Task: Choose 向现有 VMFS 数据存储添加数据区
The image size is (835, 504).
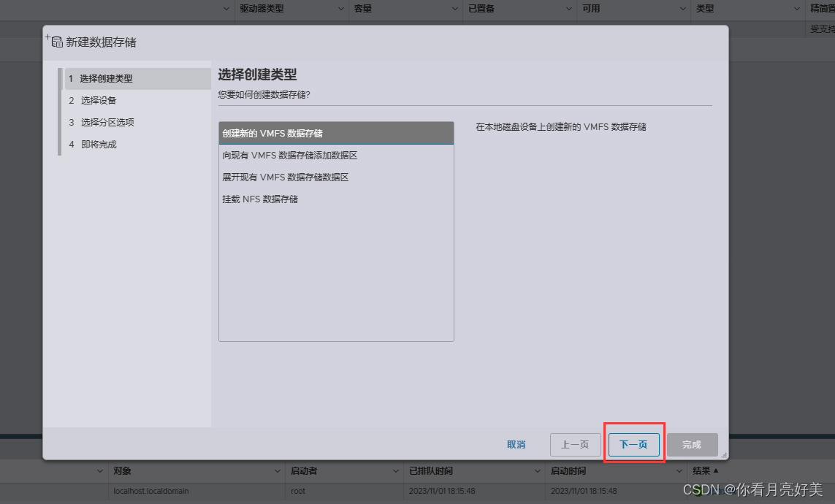Action: pyautogui.click(x=336, y=156)
